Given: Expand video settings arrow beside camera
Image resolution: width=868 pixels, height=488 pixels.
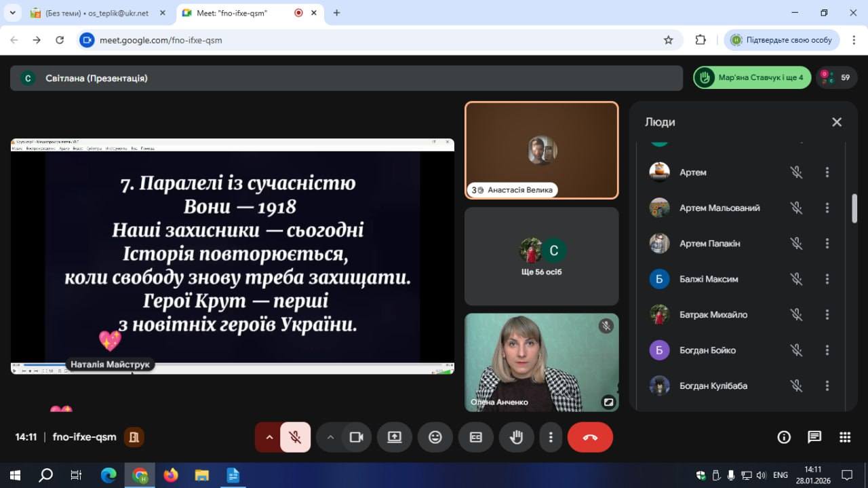Looking at the screenshot, I should point(330,438).
